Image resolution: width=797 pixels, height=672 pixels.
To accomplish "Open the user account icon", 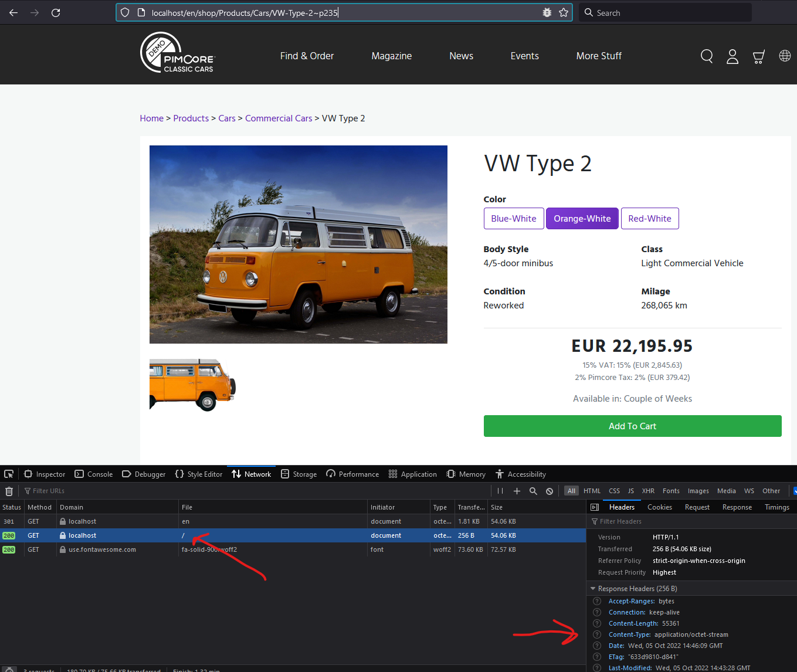I will coord(732,56).
